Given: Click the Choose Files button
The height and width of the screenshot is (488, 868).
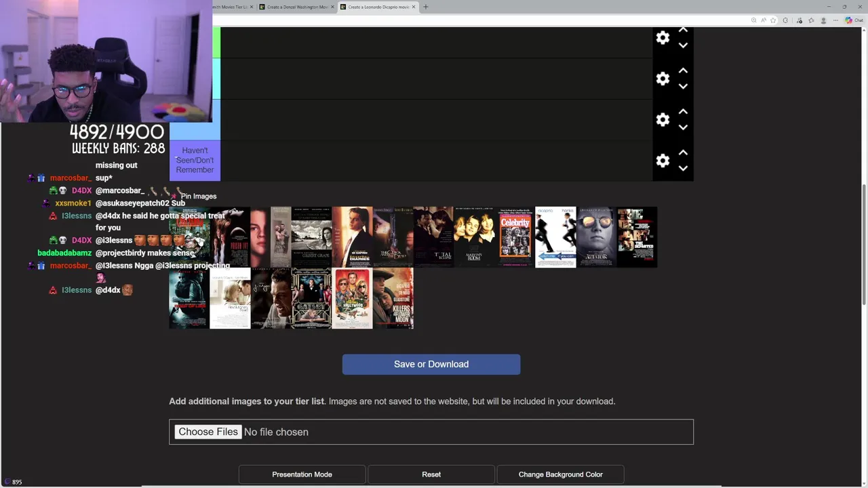Looking at the screenshot, I should tap(208, 432).
